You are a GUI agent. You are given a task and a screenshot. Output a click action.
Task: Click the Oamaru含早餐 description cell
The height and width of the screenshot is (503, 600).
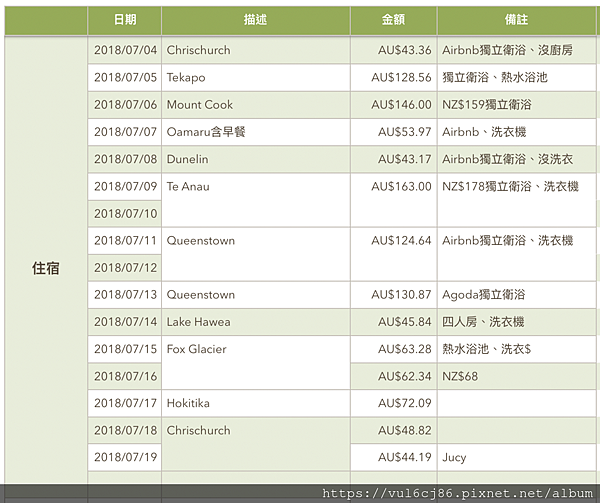pyautogui.click(x=256, y=132)
